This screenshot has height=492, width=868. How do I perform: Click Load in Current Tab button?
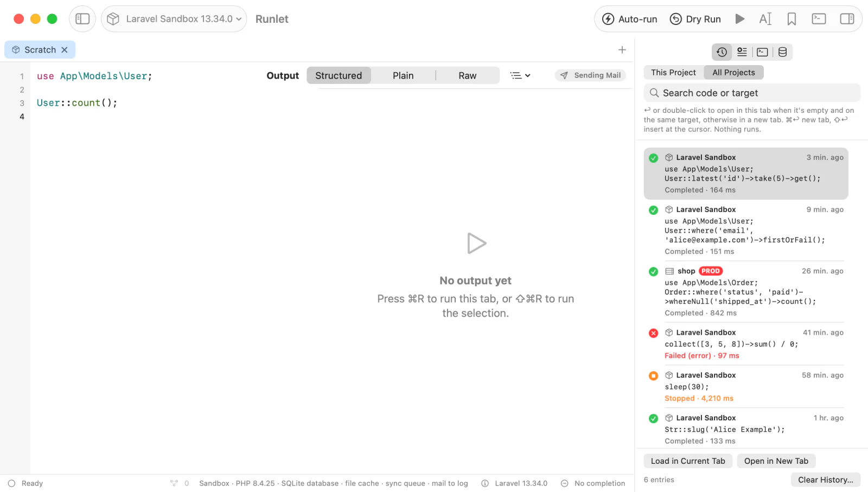[688, 461]
